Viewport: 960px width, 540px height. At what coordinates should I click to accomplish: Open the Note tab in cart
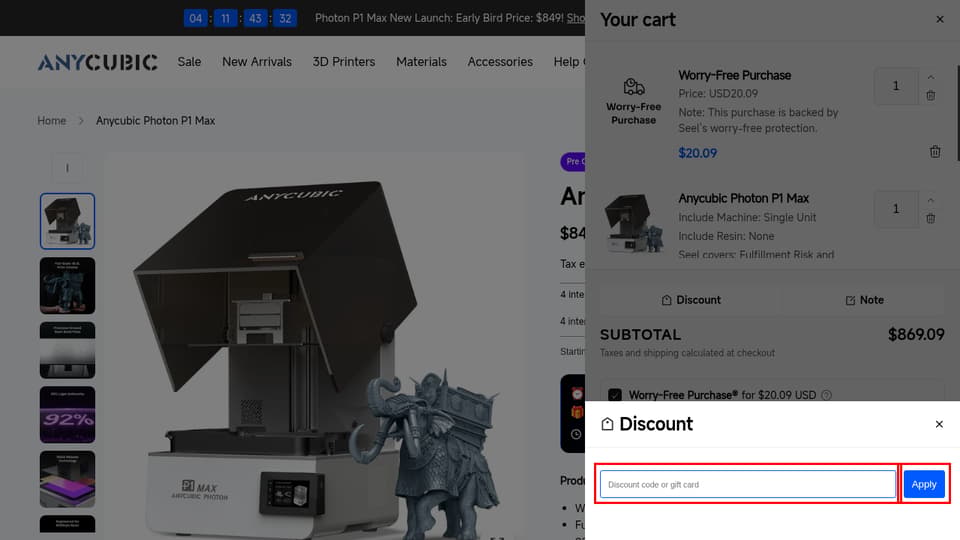click(x=864, y=300)
